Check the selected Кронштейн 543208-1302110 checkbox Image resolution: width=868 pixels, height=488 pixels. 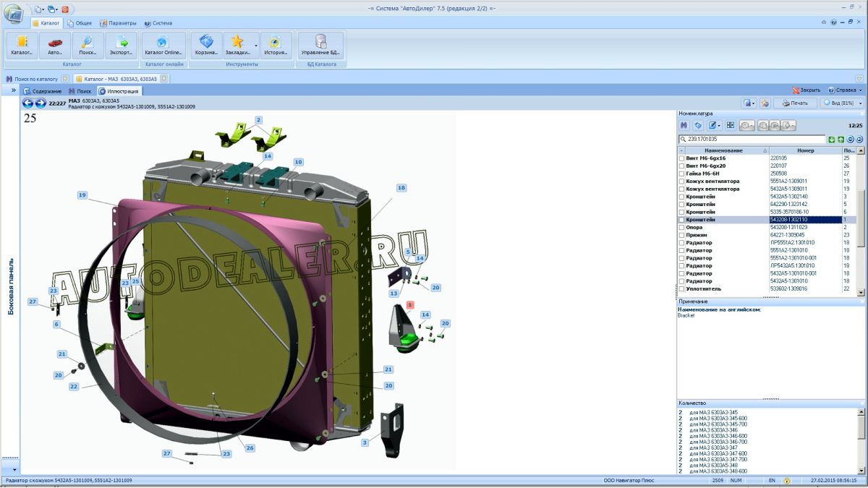(x=681, y=219)
